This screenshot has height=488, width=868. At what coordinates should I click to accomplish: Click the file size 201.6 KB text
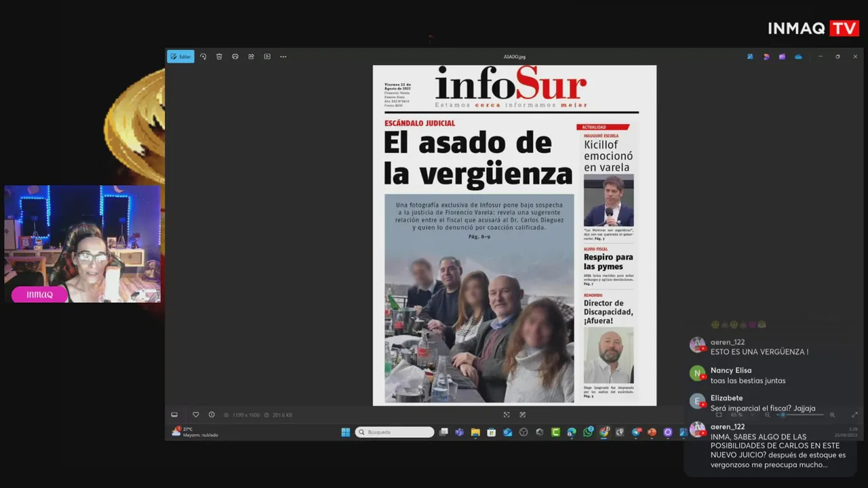282,415
